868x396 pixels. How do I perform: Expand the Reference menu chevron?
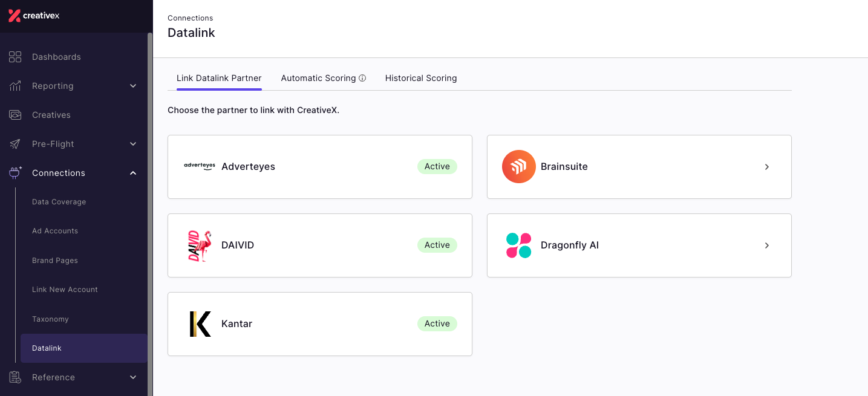[x=133, y=377]
